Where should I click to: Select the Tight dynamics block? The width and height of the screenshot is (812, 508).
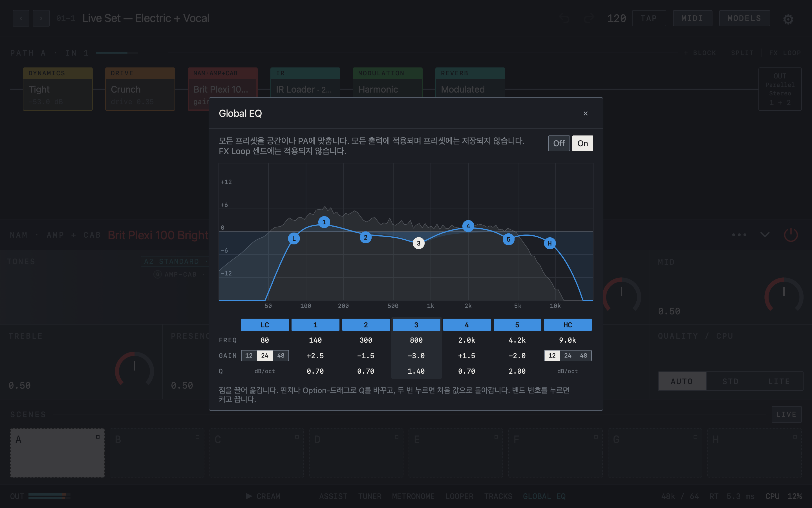point(58,89)
